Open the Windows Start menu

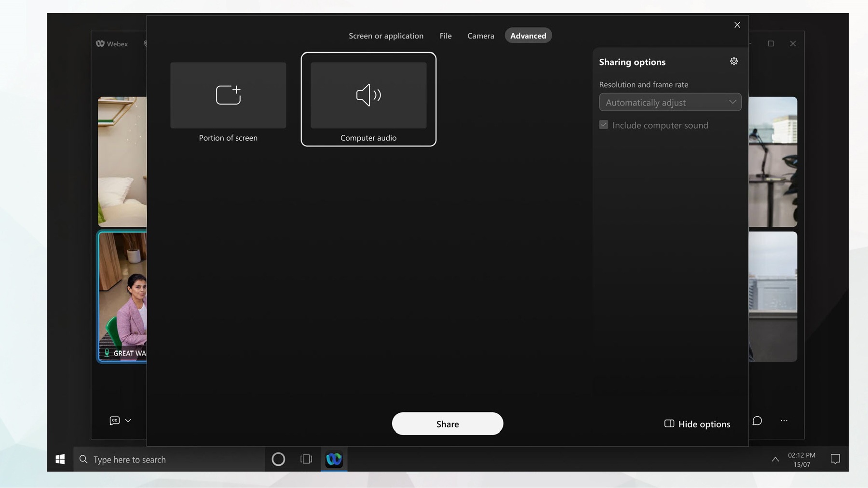pyautogui.click(x=60, y=459)
